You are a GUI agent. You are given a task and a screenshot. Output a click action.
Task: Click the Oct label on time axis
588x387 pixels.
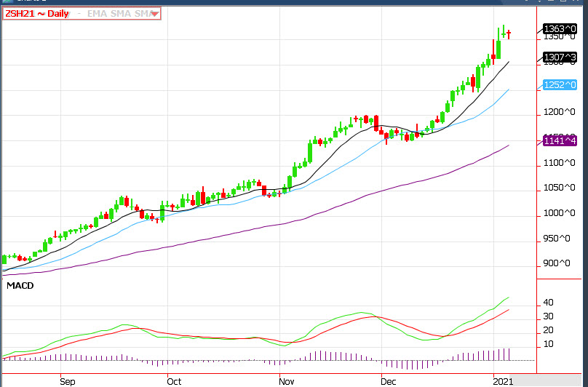(173, 380)
